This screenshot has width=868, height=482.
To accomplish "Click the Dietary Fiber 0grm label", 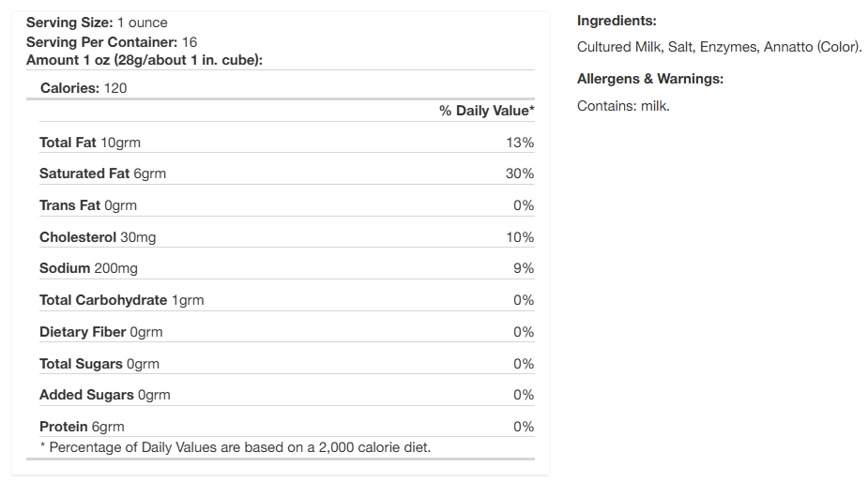I will tap(101, 332).
